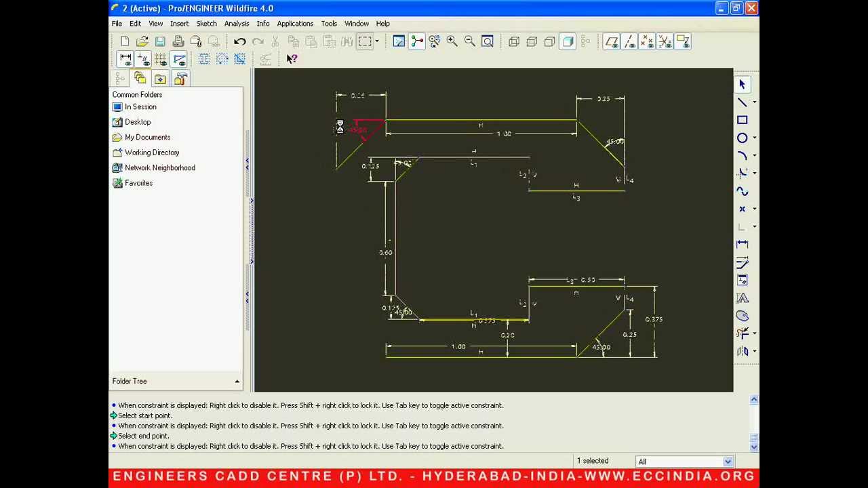
Task: Open the select-box tool in the top toolbar
Action: [x=365, y=41]
